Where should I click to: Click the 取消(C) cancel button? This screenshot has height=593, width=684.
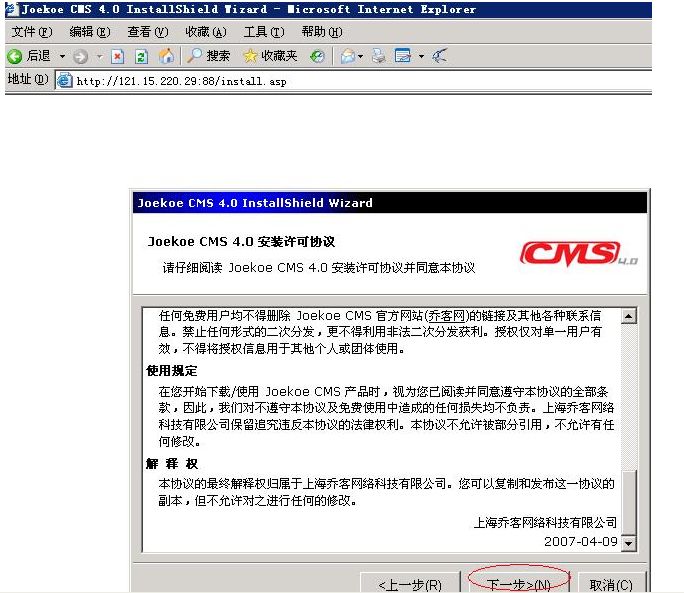click(x=611, y=583)
